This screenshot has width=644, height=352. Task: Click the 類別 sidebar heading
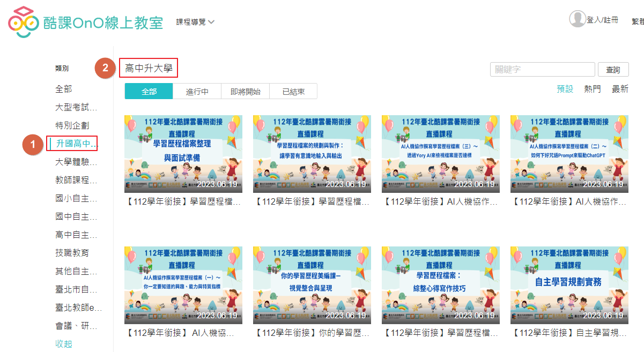coord(62,69)
